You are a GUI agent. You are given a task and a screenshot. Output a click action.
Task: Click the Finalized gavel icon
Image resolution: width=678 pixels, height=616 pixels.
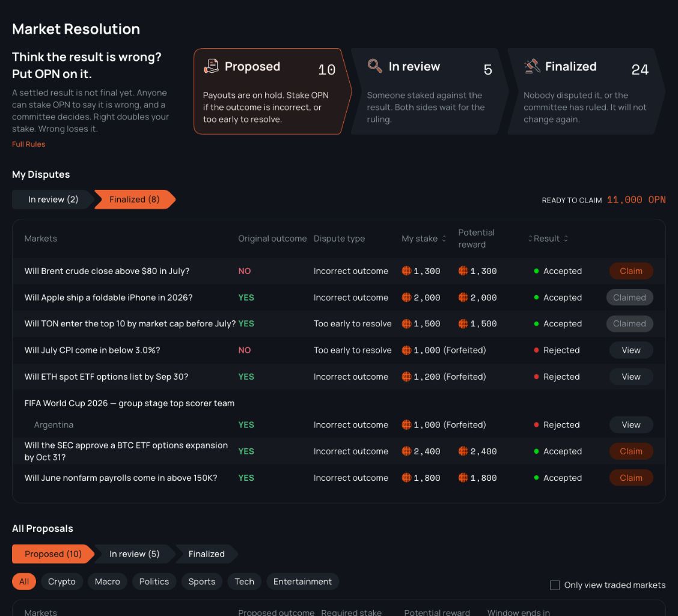click(532, 66)
